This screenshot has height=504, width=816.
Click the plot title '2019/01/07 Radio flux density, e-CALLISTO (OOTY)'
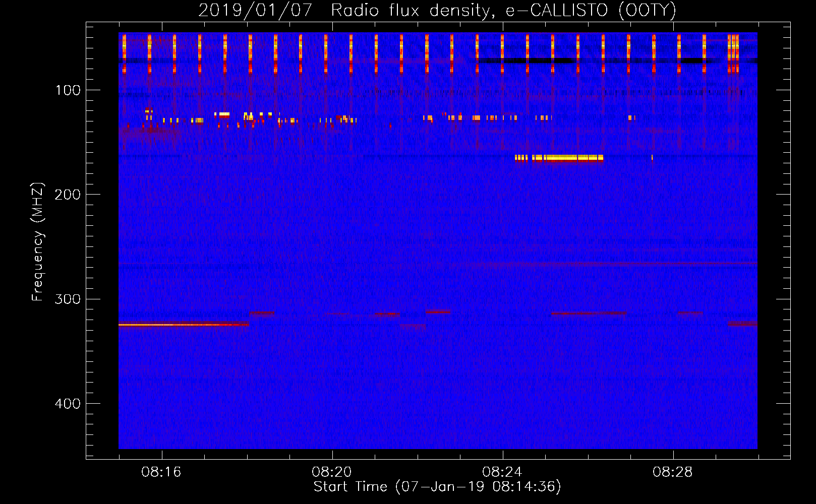(437, 10)
